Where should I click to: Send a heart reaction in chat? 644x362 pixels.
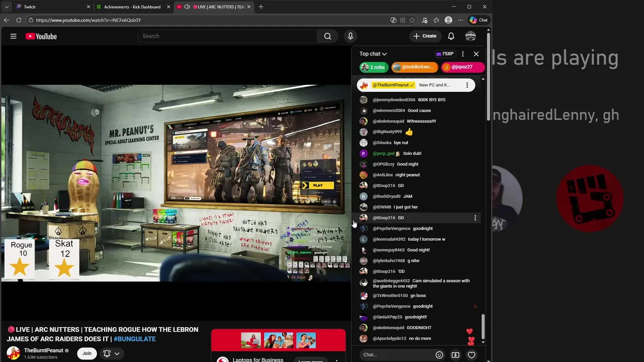click(471, 355)
